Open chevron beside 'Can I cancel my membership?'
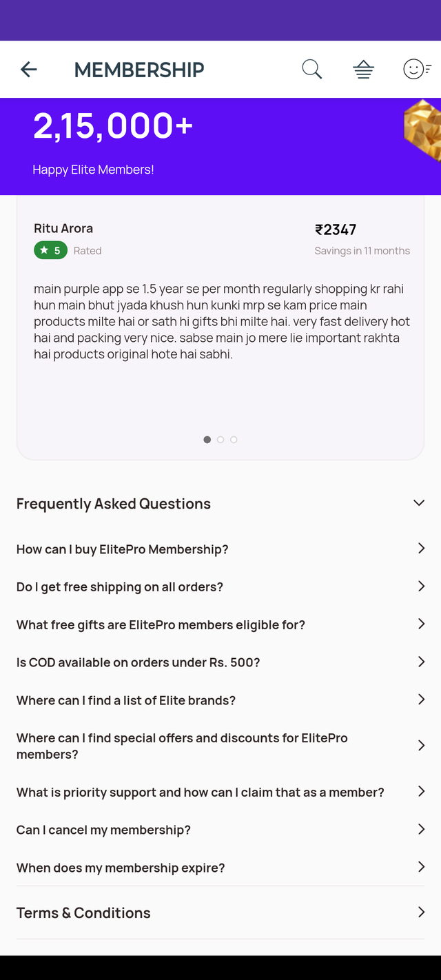The height and width of the screenshot is (980, 441). coord(421,829)
